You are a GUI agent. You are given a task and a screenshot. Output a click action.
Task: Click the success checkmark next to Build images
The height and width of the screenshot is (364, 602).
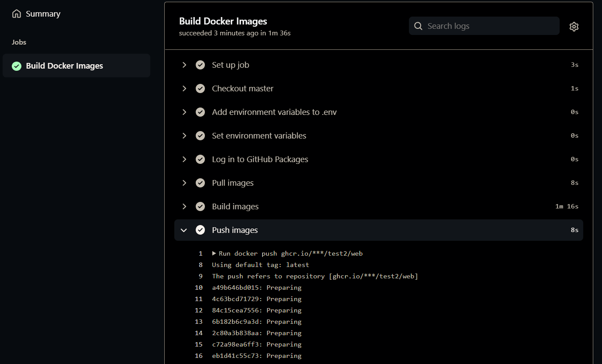point(201,207)
